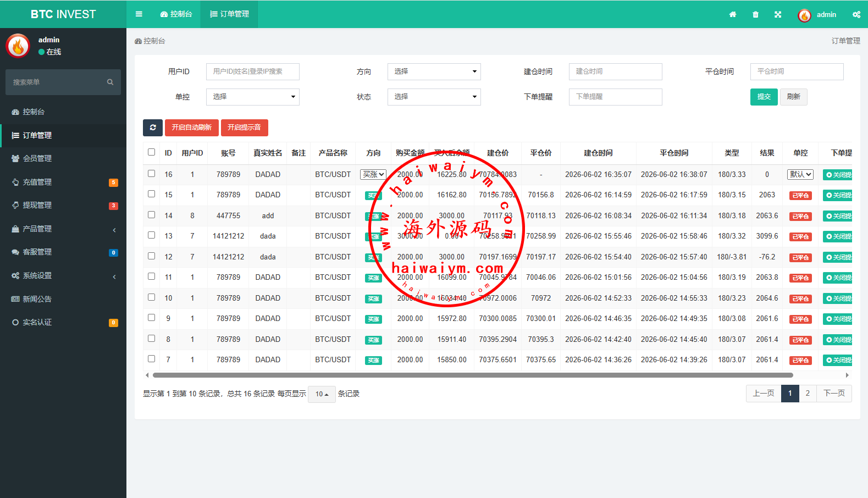Click the horizontal table scrollbar thumb
This screenshot has width=868, height=498.
pyautogui.click(x=473, y=375)
